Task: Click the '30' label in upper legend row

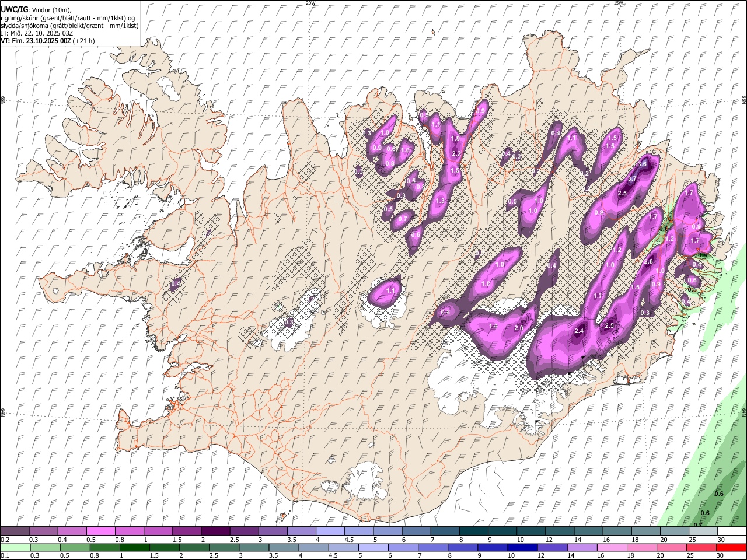Action: (x=721, y=540)
